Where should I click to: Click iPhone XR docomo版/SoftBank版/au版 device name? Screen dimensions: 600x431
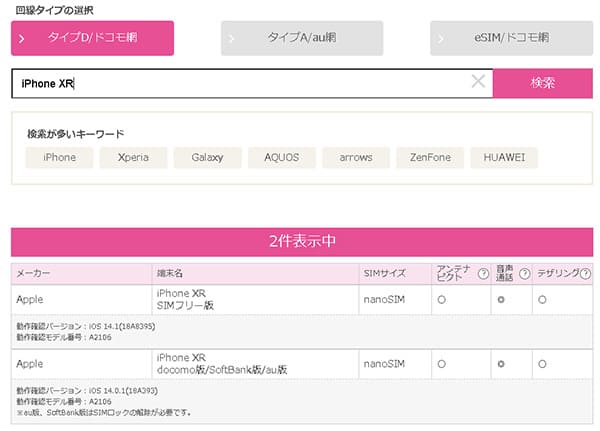click(222, 364)
